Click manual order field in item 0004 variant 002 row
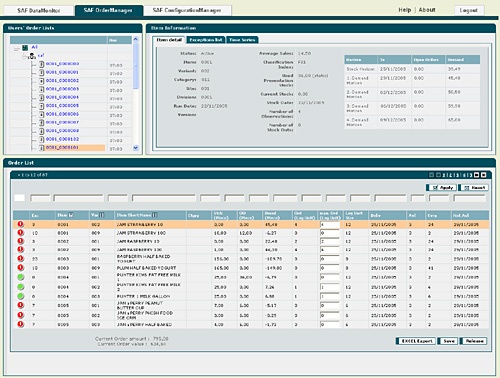This screenshot has height=378, width=500. pyautogui.click(x=329, y=287)
